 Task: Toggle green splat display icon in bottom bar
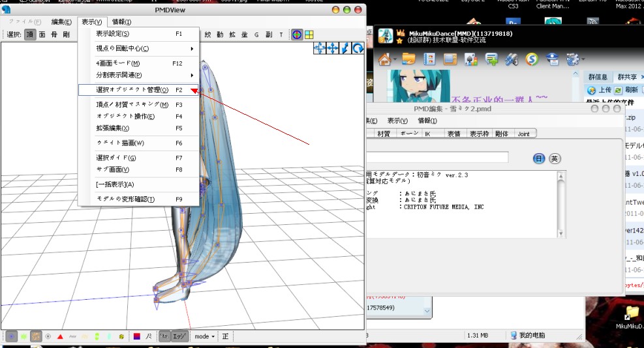tap(23, 336)
